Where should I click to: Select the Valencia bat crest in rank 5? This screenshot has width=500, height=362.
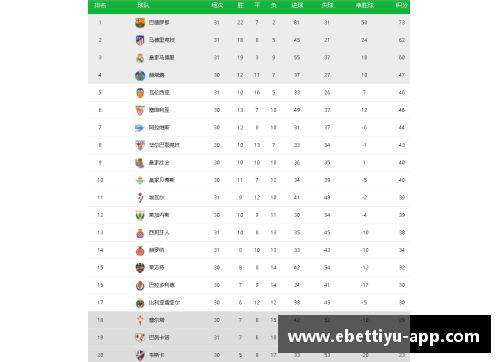140,93
